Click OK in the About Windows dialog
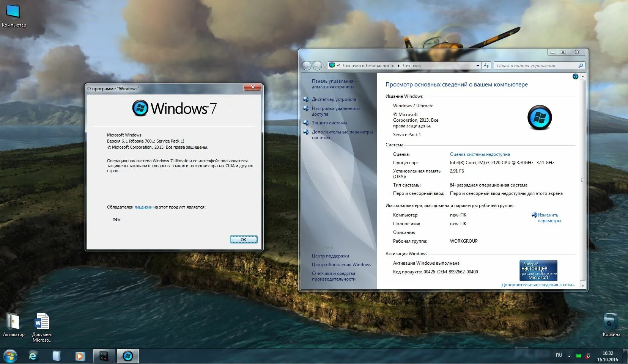The width and height of the screenshot is (628, 364). [243, 239]
